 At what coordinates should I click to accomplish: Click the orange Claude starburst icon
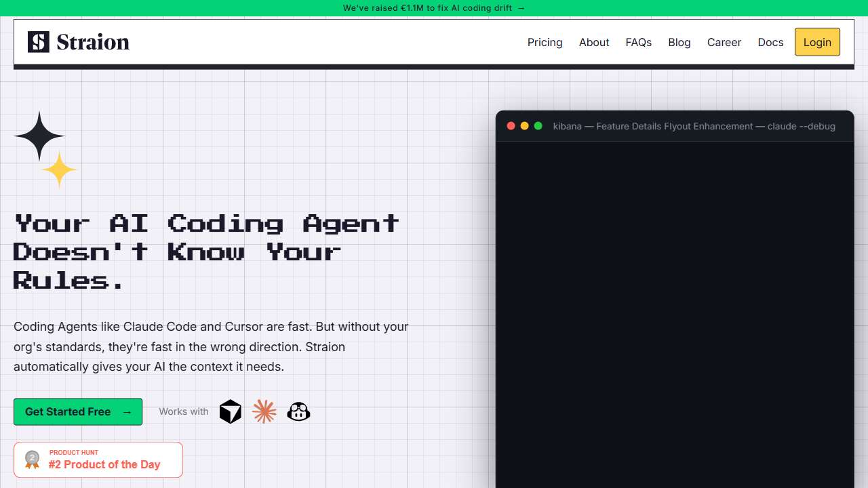point(264,411)
